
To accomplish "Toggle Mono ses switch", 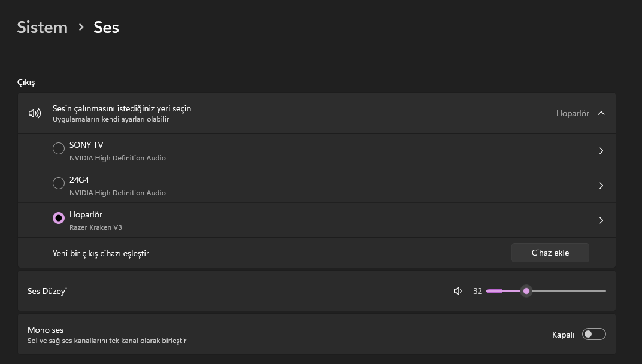I will [593, 334].
